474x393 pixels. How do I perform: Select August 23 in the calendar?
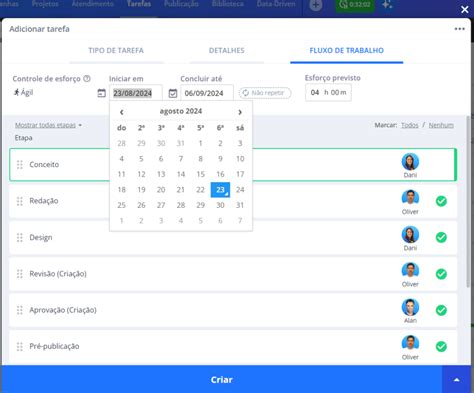pos(220,190)
